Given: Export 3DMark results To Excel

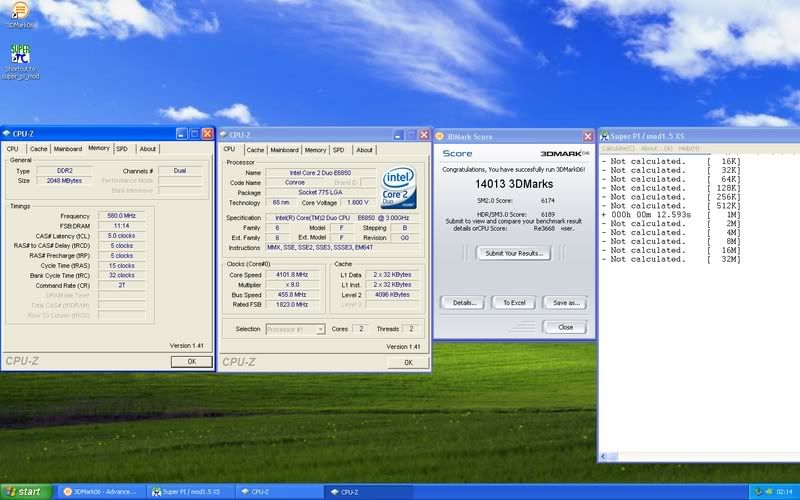Looking at the screenshot, I should (514, 303).
